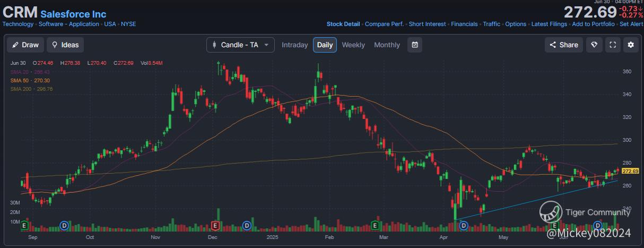644x248 pixels.
Task: Toggle fullscreen chart view
Action: (x=613, y=45)
